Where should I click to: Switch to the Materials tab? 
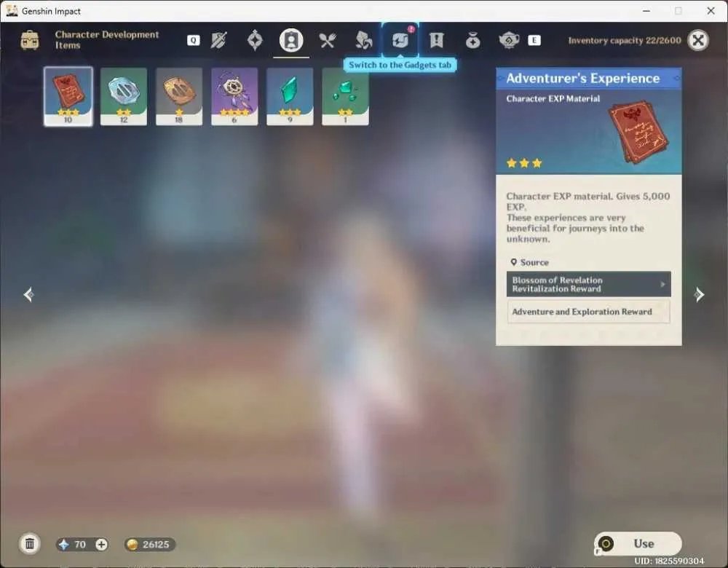[363, 40]
